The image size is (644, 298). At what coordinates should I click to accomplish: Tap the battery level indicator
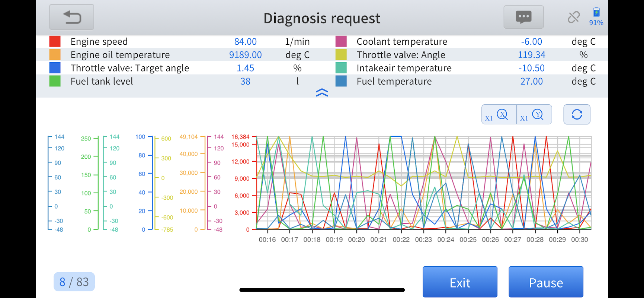coord(596,17)
